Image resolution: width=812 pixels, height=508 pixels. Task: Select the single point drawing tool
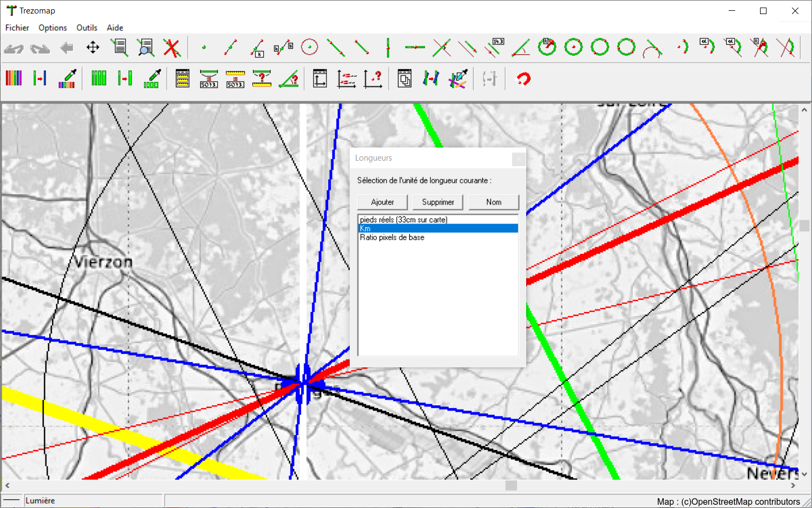pyautogui.click(x=204, y=48)
